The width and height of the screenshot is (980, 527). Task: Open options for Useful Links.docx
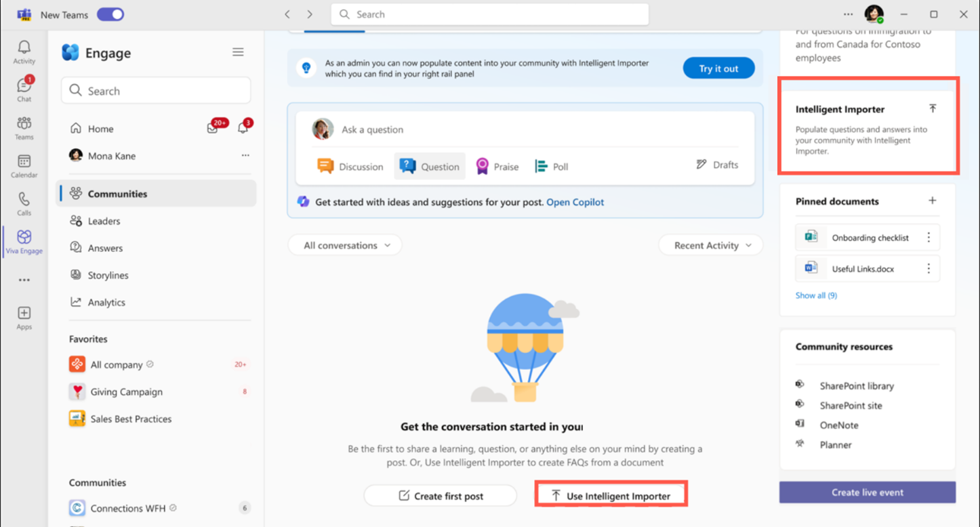[928, 269]
